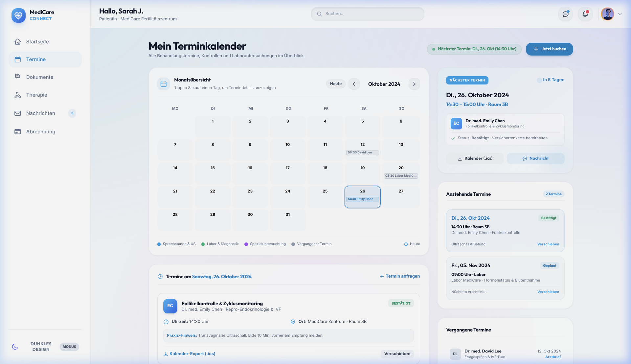631x364 pixels.
Task: Open the Arztbrief link for David Lee
Action: (553, 357)
